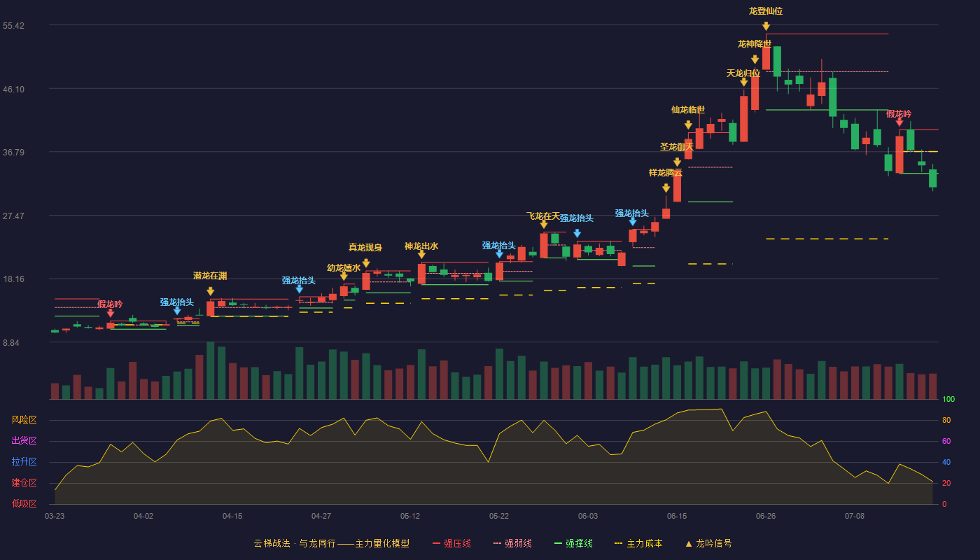Viewport: 980px width, 560px height.
Task: Click the 80 indicator axis value
Action: 946,420
